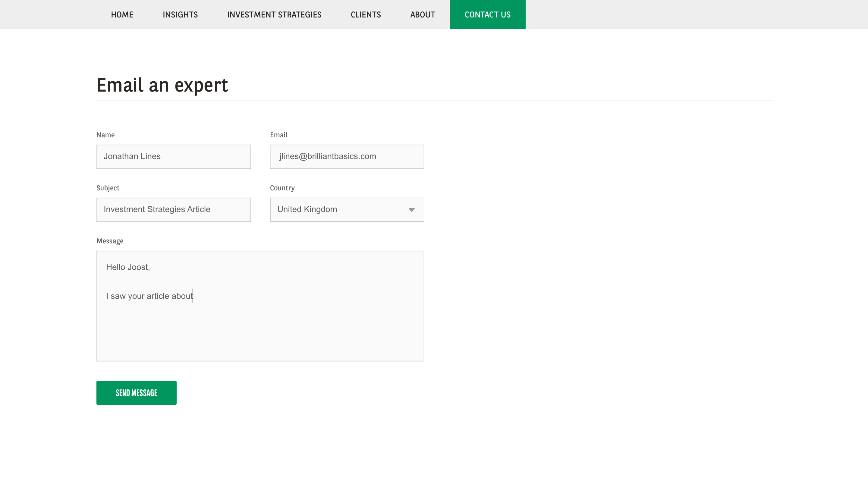The height and width of the screenshot is (488, 868).
Task: Click the Message field label
Action: tap(109, 241)
